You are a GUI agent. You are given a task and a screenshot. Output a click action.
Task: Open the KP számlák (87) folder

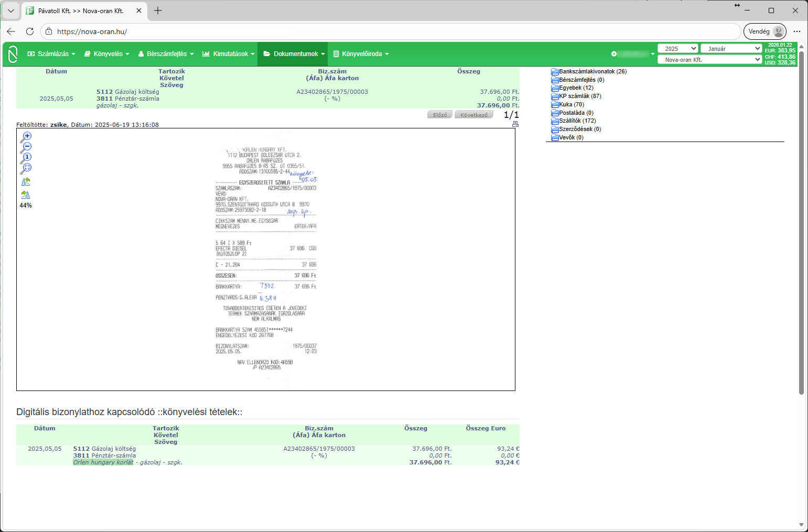579,96
